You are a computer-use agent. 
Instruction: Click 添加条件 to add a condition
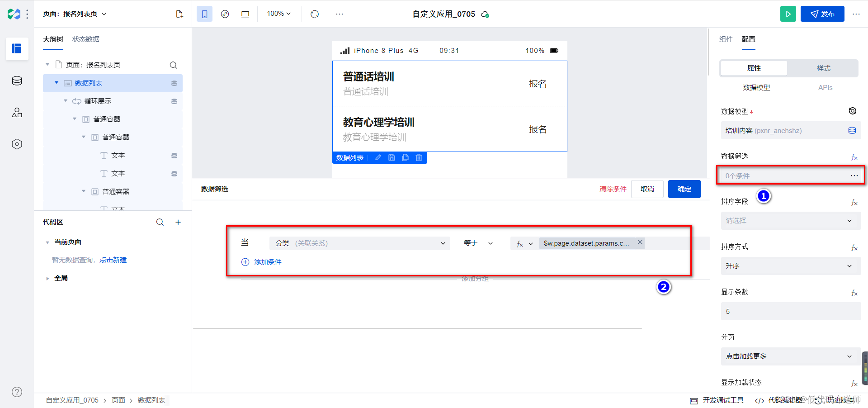tap(261, 262)
